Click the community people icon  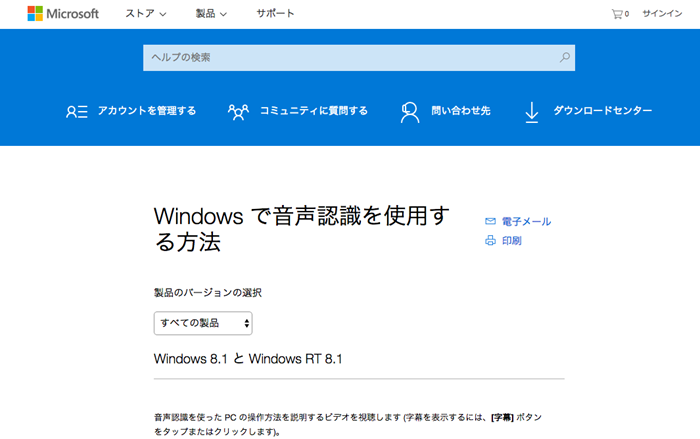[x=238, y=112]
